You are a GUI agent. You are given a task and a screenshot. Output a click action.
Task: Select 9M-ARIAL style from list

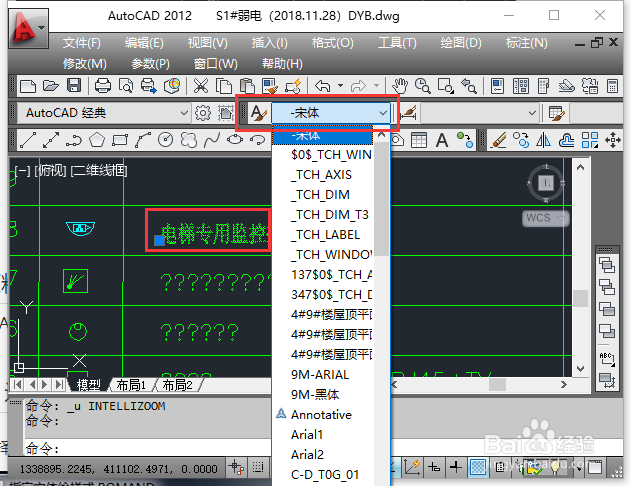click(320, 375)
